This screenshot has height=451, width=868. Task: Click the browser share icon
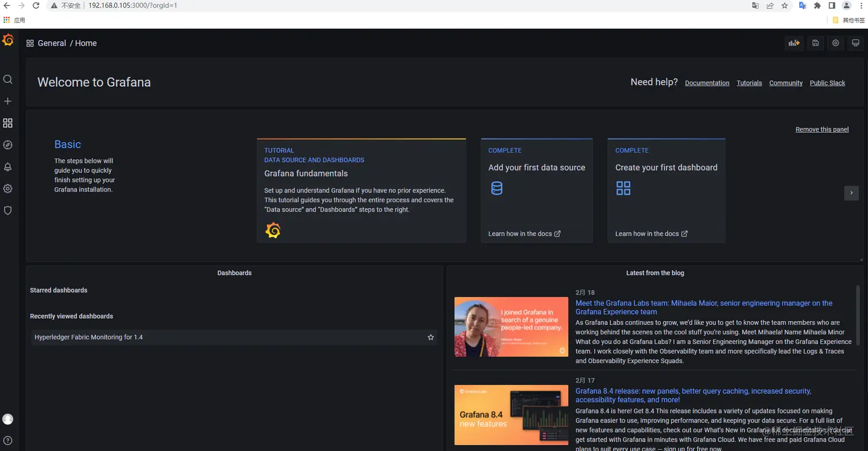click(x=770, y=5)
